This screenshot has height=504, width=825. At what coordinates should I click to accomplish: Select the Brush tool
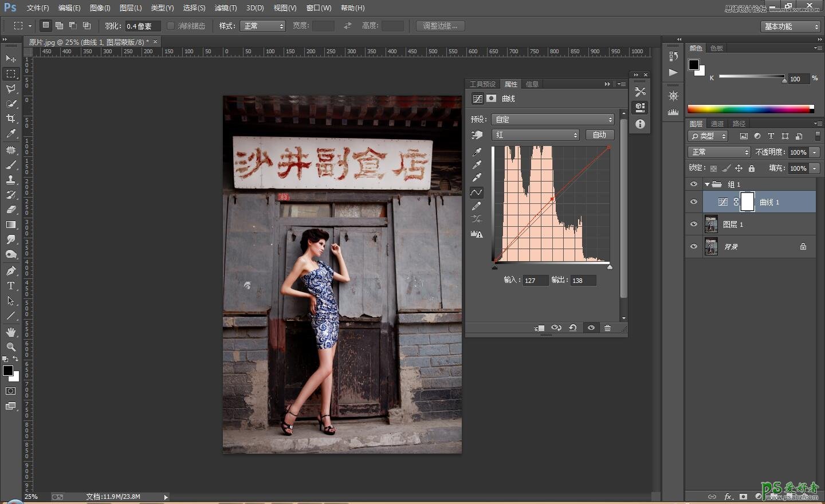tap(11, 165)
